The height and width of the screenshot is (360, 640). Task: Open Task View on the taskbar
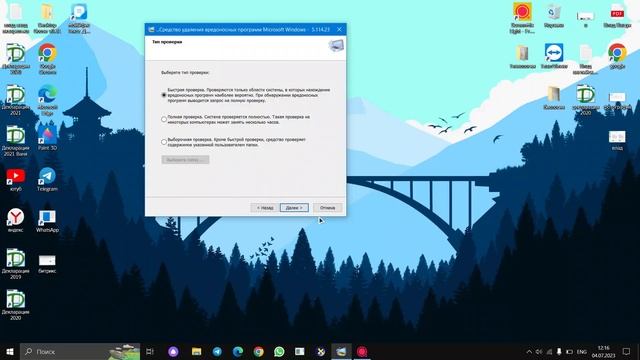[150, 351]
